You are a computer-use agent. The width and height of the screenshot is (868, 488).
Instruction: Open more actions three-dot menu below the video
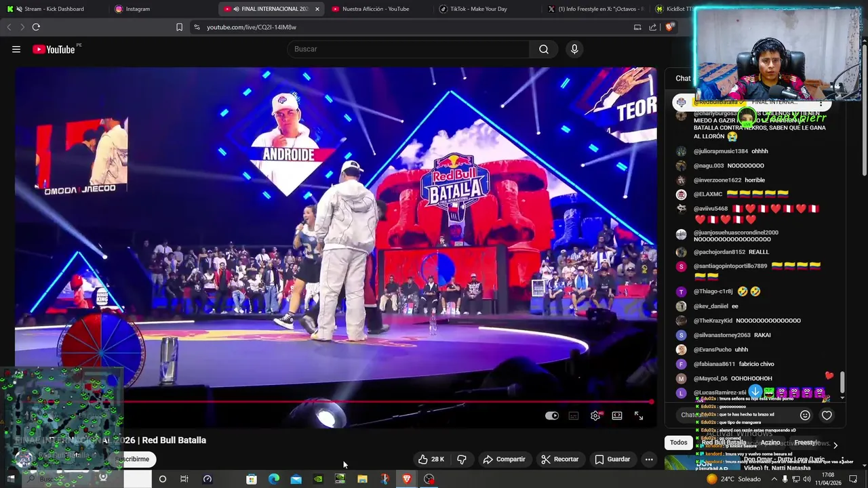tap(649, 459)
